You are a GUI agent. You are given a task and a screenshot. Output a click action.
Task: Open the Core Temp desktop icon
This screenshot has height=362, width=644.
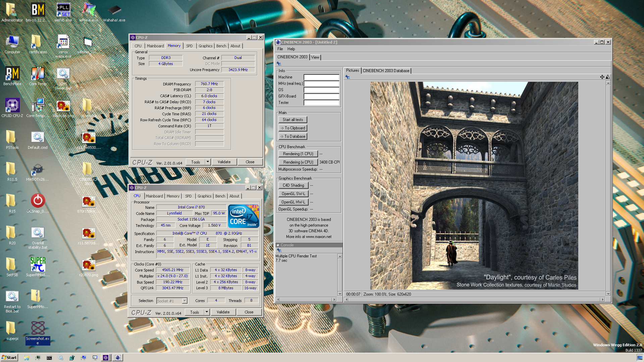point(38,76)
